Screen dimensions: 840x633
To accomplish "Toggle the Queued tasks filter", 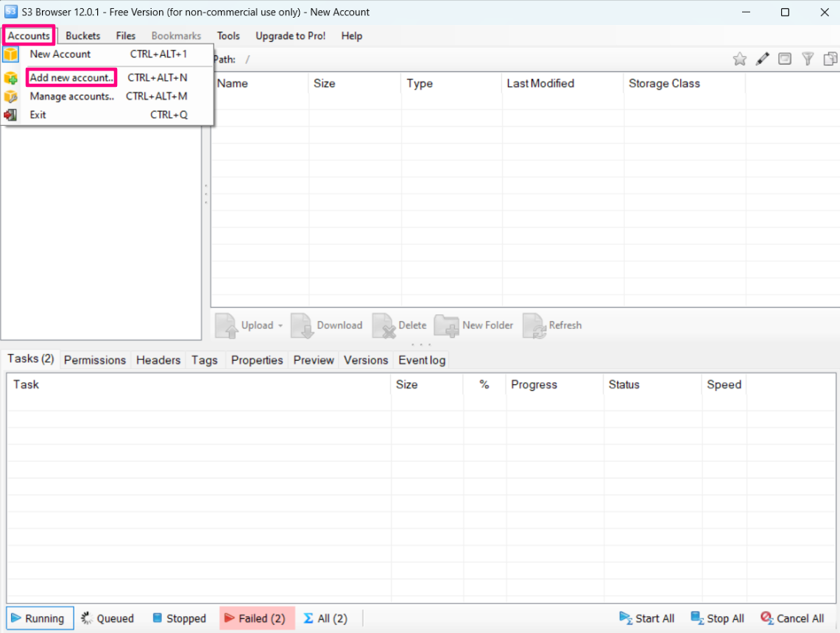I will click(107, 618).
